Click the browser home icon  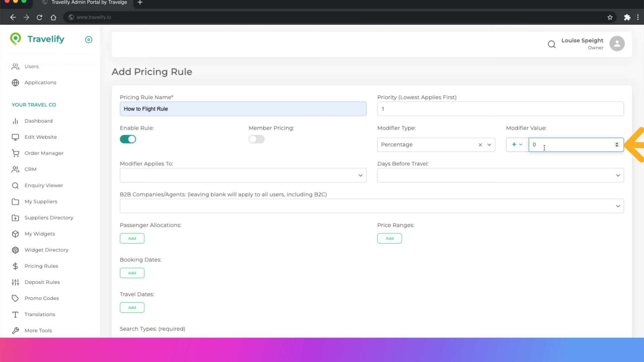point(53,17)
